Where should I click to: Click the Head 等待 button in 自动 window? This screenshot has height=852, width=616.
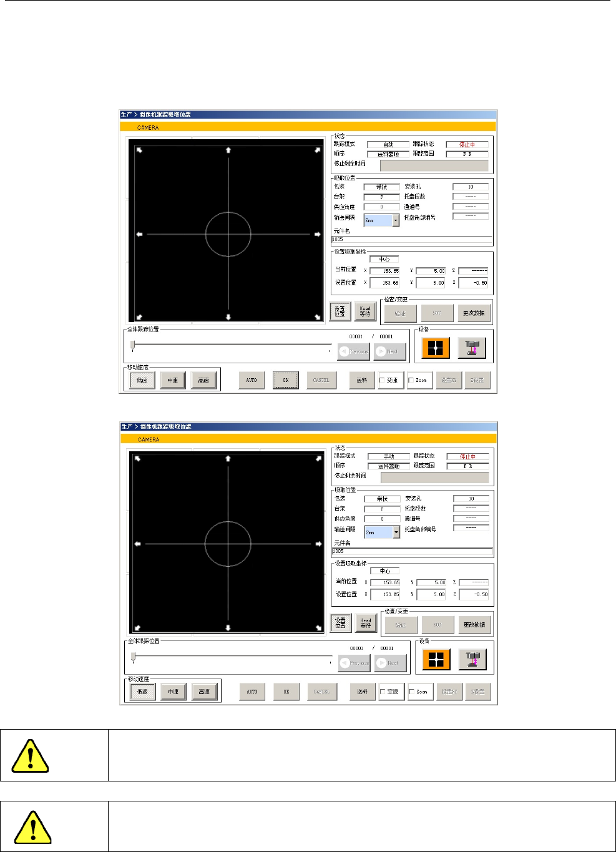[x=365, y=311]
